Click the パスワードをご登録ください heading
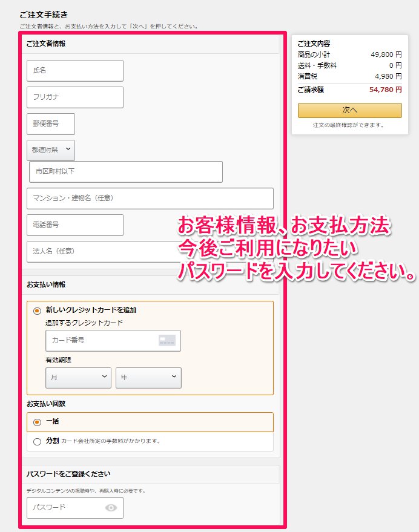The width and height of the screenshot is (419, 532). pos(68,474)
